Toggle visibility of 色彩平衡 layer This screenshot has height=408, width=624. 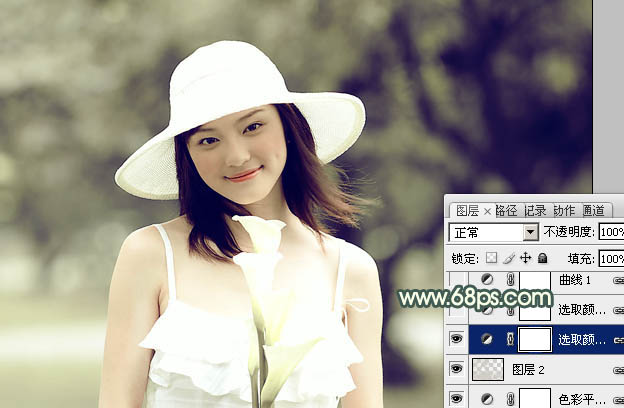click(457, 398)
